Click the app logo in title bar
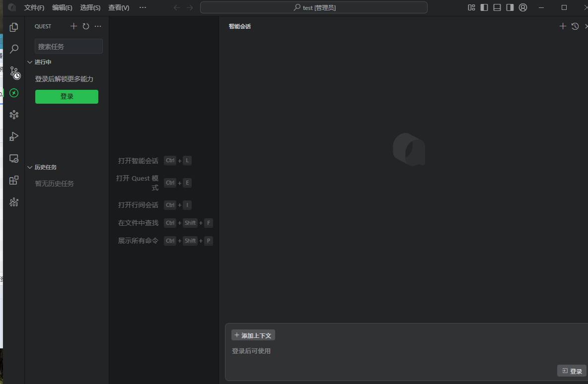 (11, 7)
